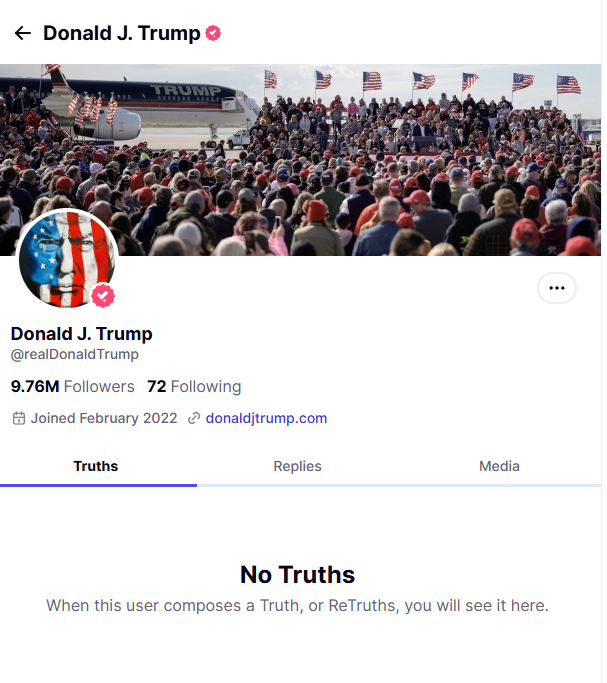607x683 pixels.
Task: Click the Joined February 2022 text
Action: tap(104, 418)
